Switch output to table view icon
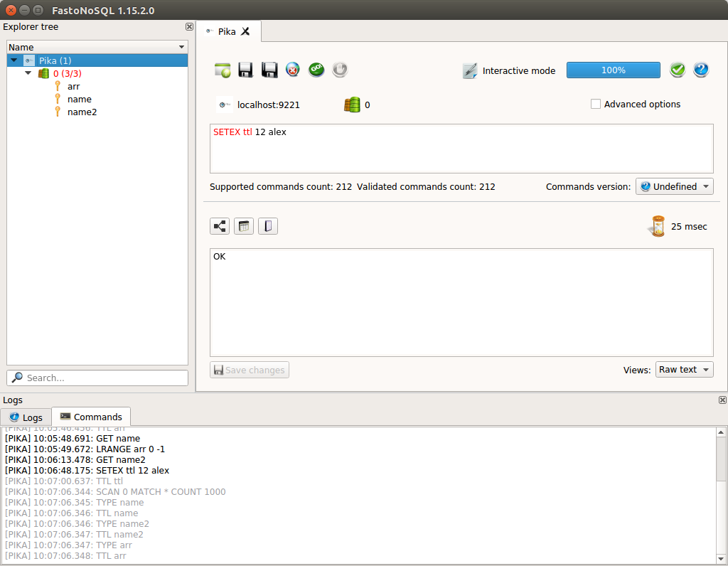 click(244, 225)
